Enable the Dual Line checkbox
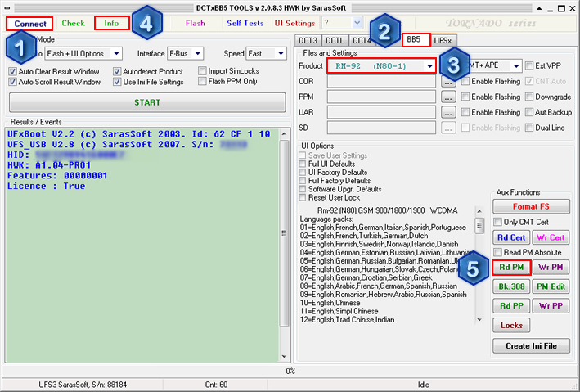This screenshot has width=580, height=392. (x=529, y=128)
